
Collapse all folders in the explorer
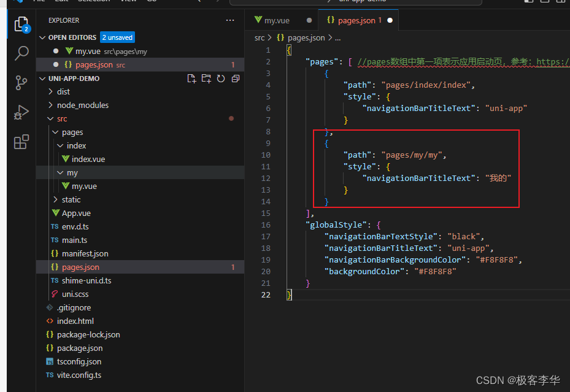tap(236, 79)
